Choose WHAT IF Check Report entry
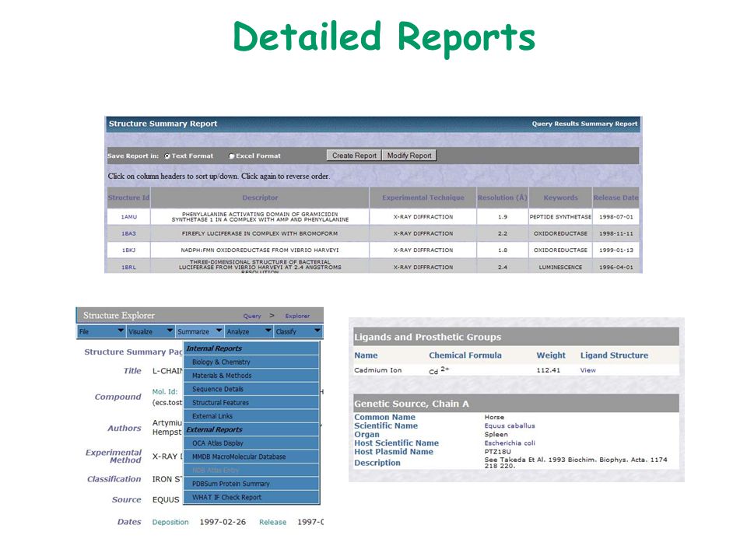The width and height of the screenshot is (747, 560). click(x=251, y=497)
